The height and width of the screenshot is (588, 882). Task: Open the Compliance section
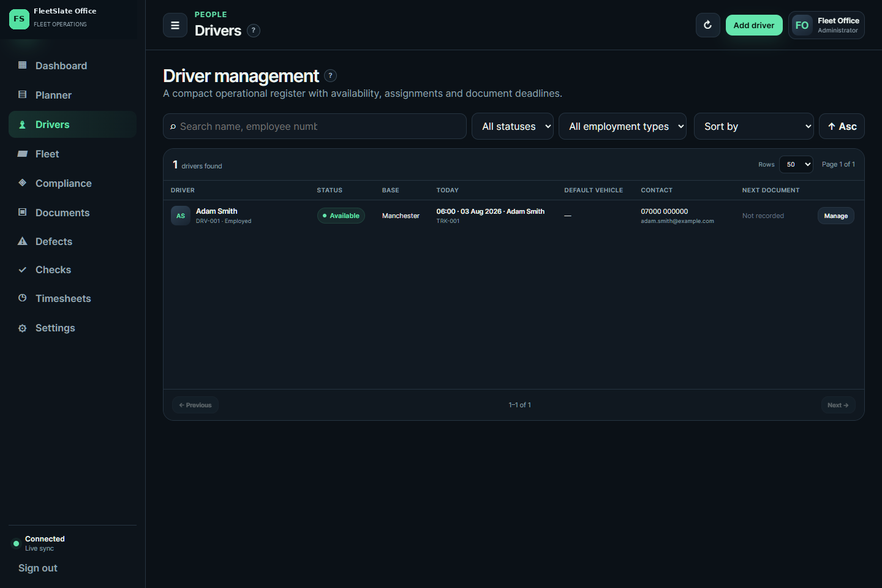[72, 183]
